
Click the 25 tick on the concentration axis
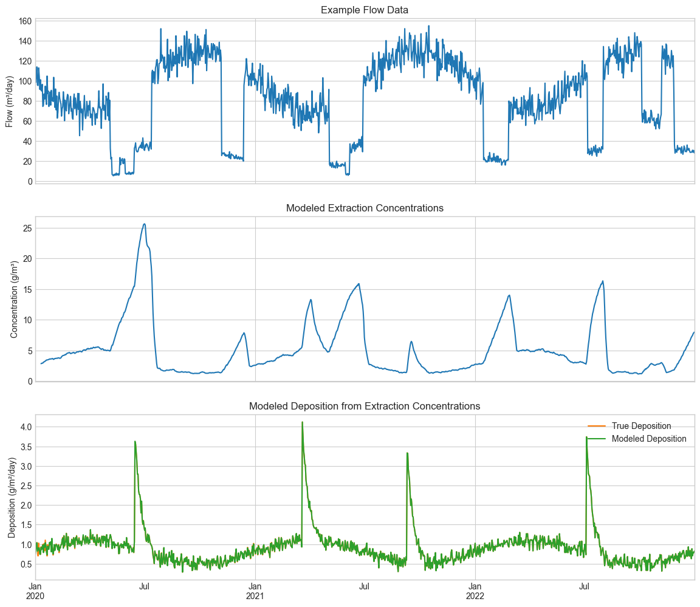[x=26, y=228]
